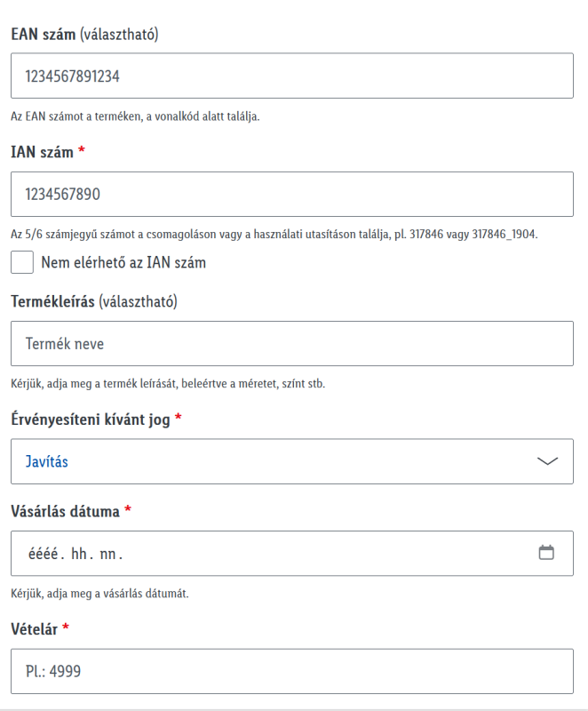Viewport: 588px width, 711px height.
Task: Click the 'Nem elérhető az IAN szám' label text
Action: [123, 262]
